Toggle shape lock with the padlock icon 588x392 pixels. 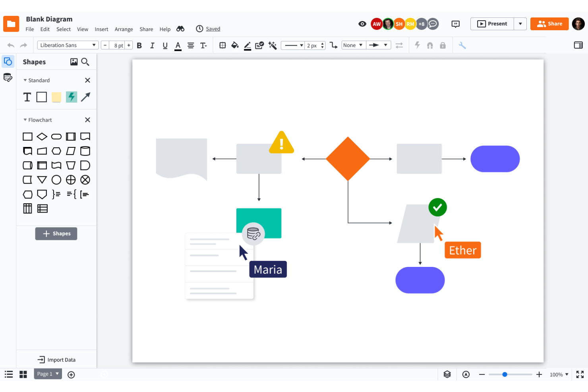tap(443, 45)
